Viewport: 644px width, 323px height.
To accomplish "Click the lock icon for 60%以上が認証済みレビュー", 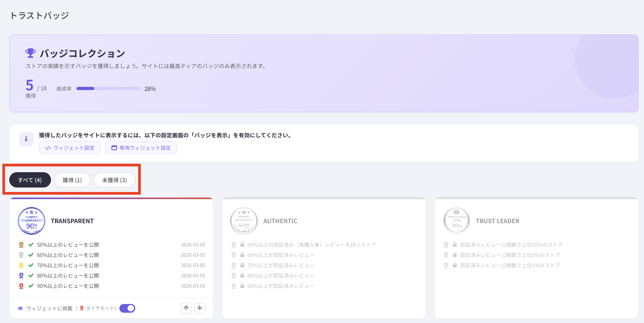I will [x=242, y=255].
